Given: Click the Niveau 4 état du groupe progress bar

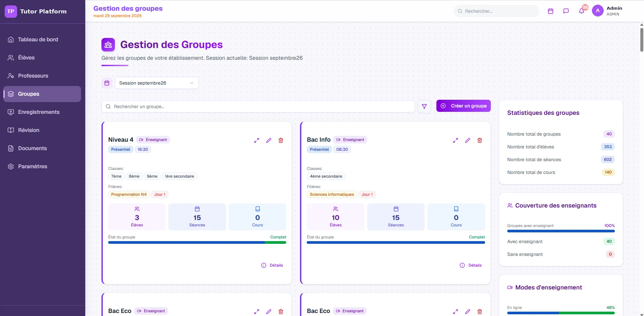Looking at the screenshot, I should tap(197, 242).
